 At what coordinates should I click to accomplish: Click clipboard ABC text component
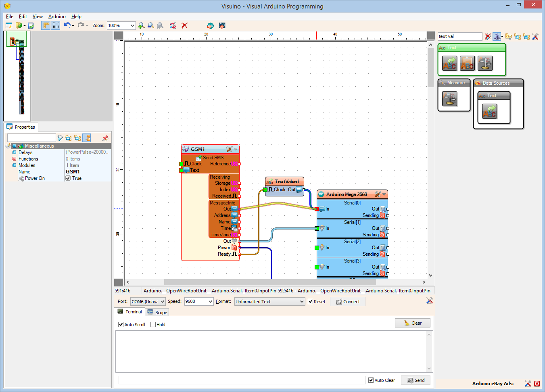[x=467, y=63]
